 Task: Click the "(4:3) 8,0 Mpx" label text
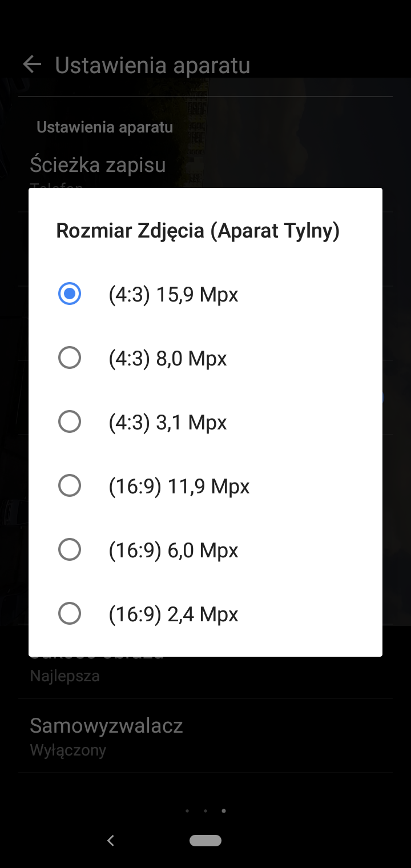(x=168, y=359)
